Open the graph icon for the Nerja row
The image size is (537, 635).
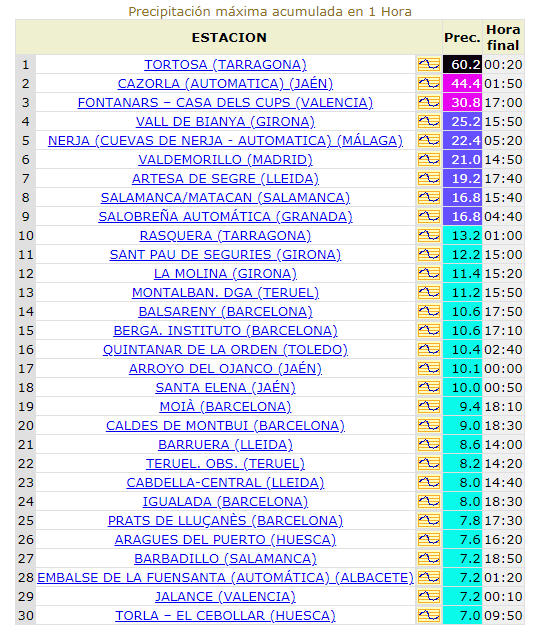[x=428, y=141]
